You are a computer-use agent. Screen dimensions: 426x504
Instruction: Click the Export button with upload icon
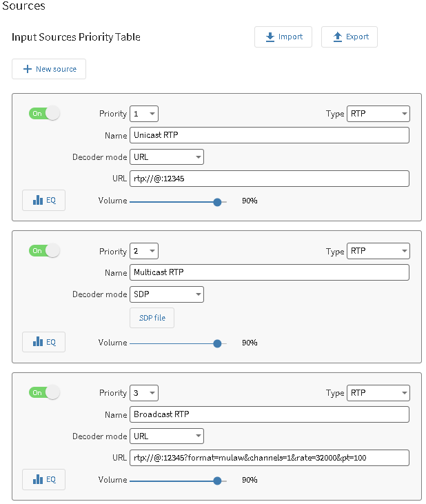coord(349,37)
